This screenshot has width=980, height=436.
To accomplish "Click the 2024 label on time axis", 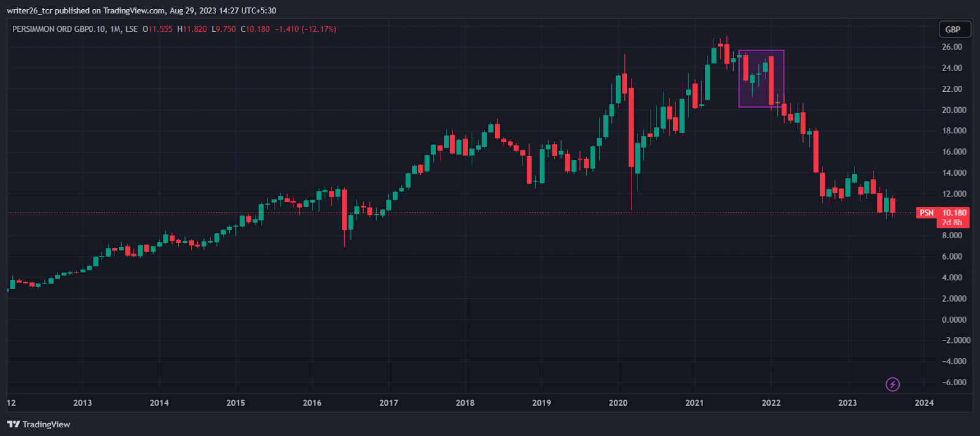I will 924,403.
